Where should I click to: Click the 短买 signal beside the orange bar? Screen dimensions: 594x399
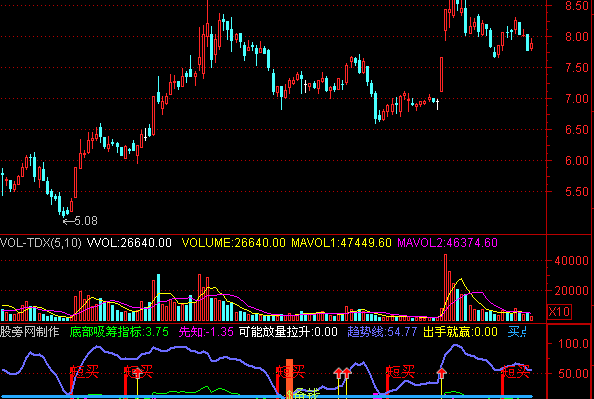(x=290, y=372)
